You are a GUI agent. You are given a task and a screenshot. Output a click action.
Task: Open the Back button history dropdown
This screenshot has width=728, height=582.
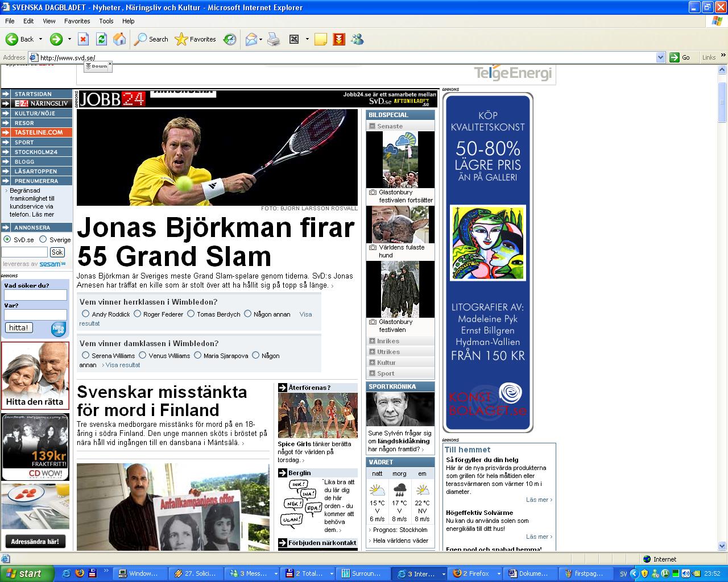pyautogui.click(x=40, y=39)
